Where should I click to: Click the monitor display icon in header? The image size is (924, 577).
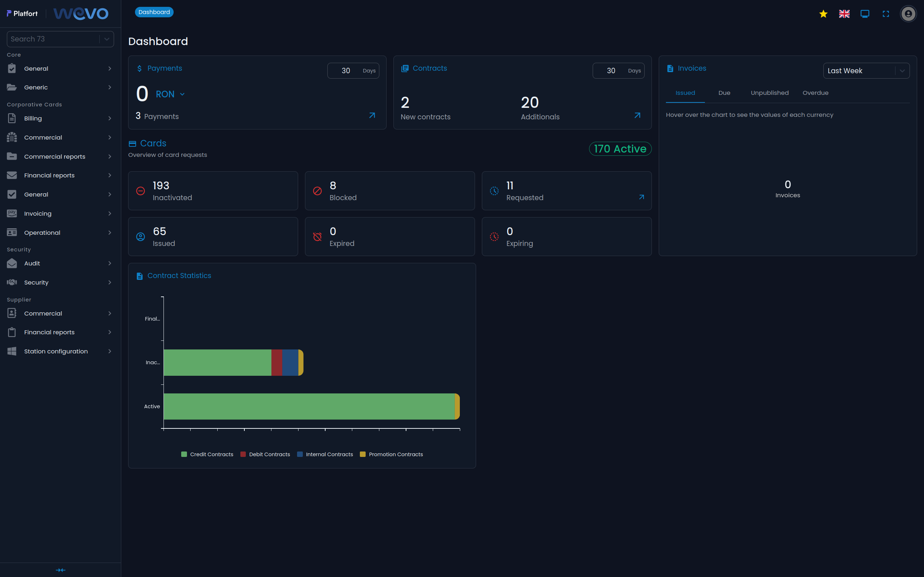(865, 14)
